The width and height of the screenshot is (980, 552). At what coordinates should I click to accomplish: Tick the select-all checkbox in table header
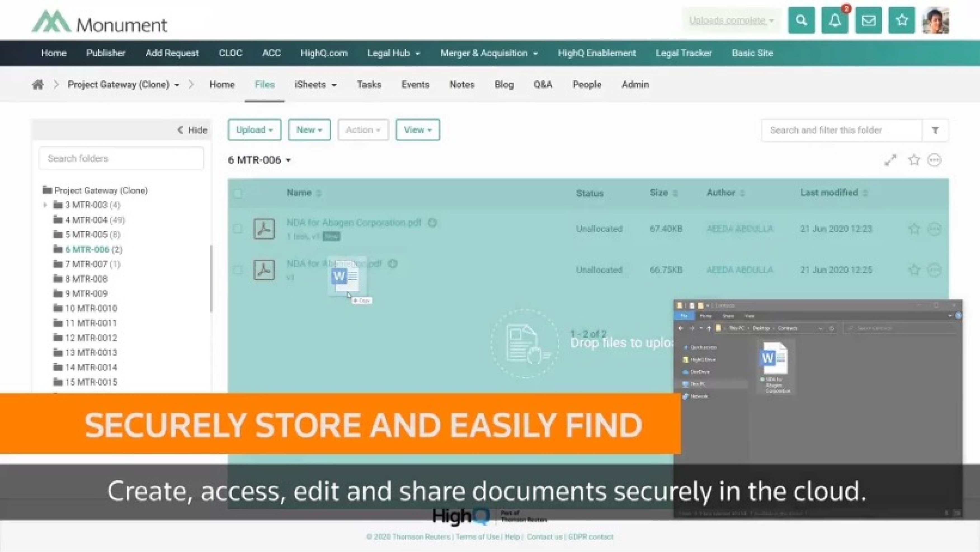pos(238,193)
